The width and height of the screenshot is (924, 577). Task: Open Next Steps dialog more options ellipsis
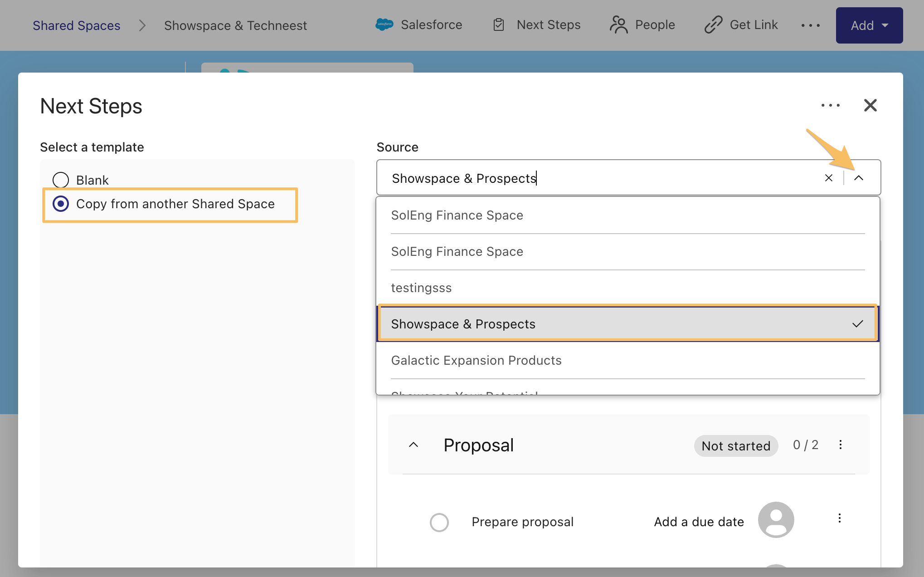click(830, 105)
